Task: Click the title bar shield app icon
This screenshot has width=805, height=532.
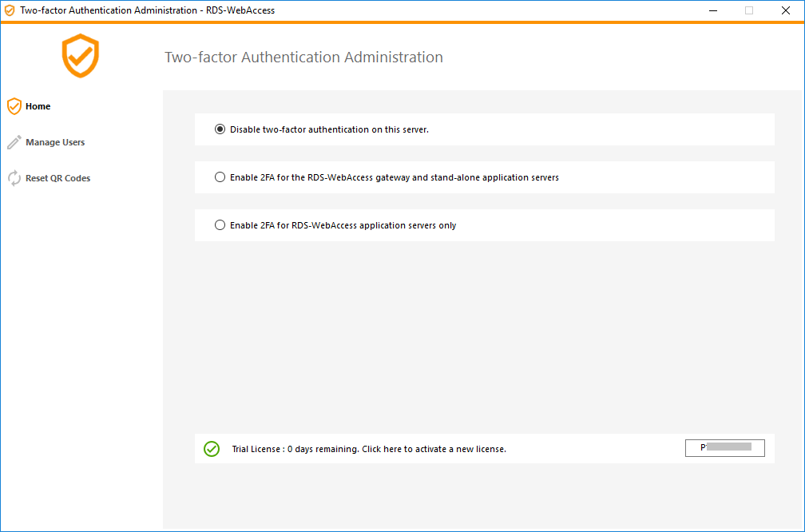Action: 10,10
